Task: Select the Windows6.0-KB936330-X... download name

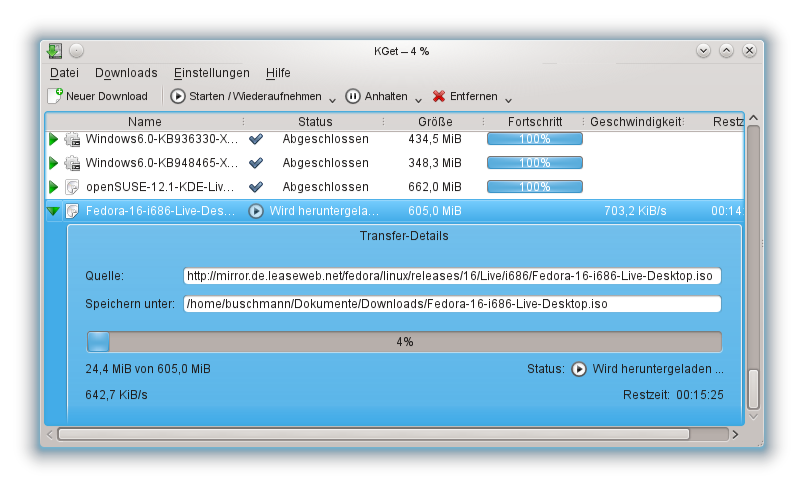Action: point(162,139)
